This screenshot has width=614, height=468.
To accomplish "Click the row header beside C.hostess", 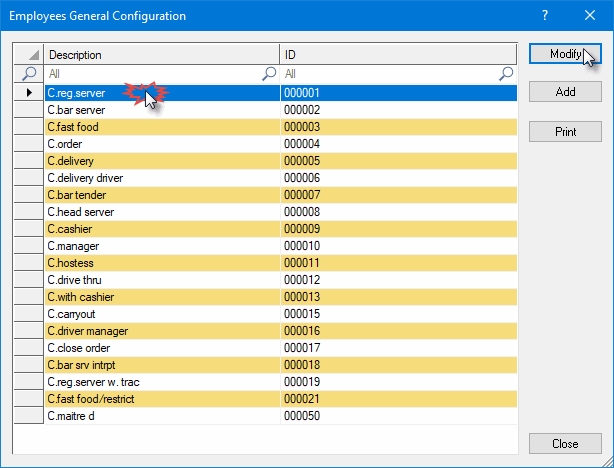I will [29, 263].
